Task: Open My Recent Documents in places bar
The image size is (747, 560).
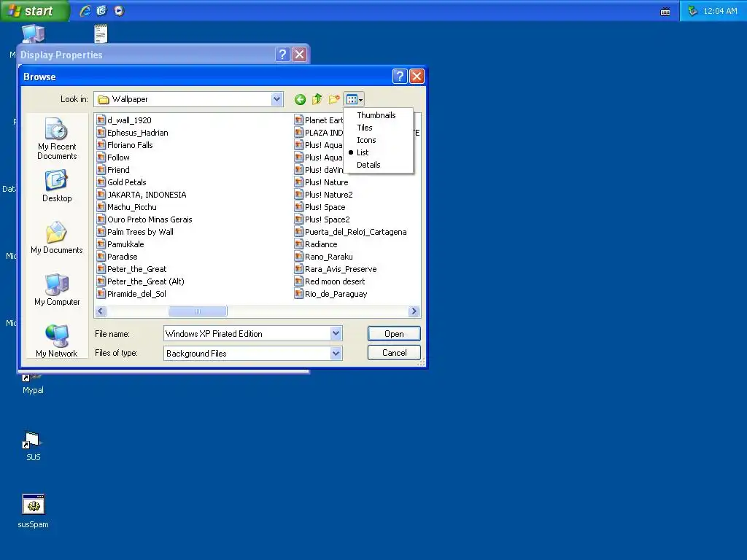Action: pos(57,139)
